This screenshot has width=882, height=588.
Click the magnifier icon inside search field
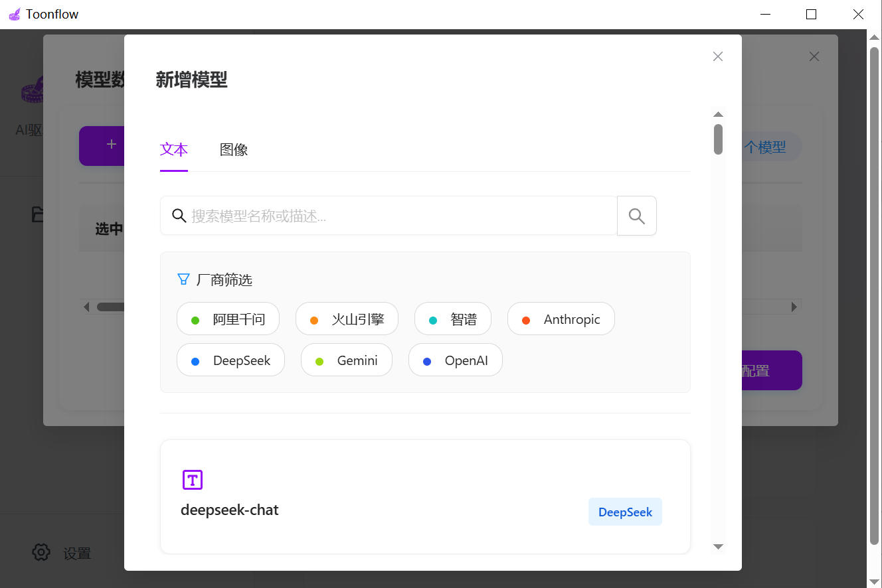(179, 216)
